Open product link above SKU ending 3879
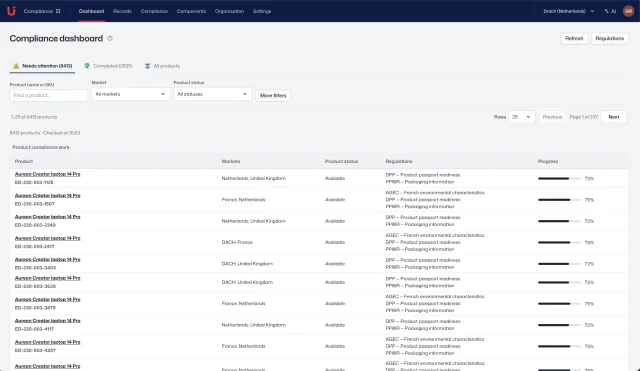The height and width of the screenshot is (371, 640). [x=47, y=299]
